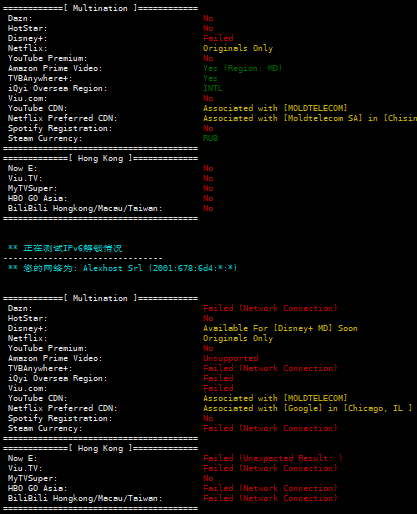
Task: Click the first 'Hong Kong' section header
Action: click(100, 158)
